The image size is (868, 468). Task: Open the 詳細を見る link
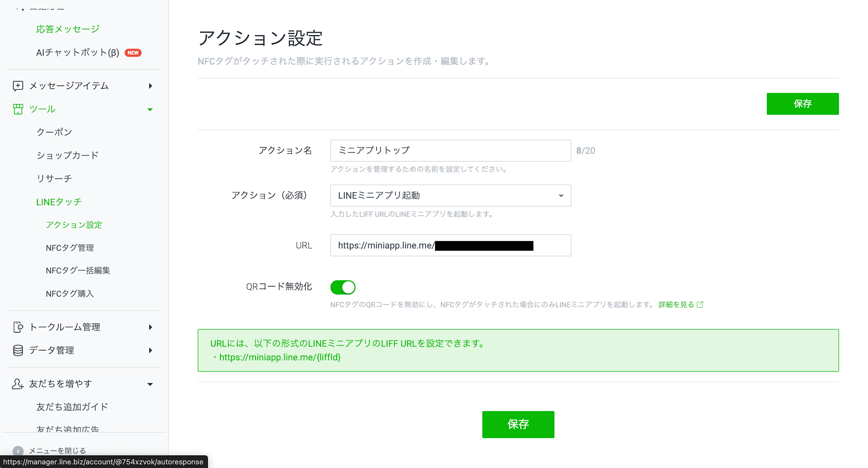click(x=676, y=304)
